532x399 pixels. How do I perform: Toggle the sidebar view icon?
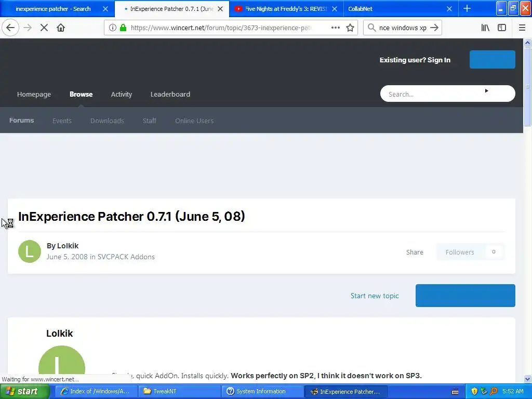(x=502, y=28)
